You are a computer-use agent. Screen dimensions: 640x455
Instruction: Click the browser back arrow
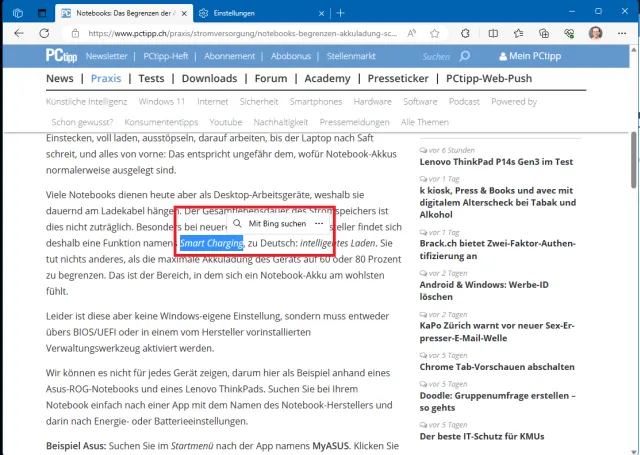17,33
